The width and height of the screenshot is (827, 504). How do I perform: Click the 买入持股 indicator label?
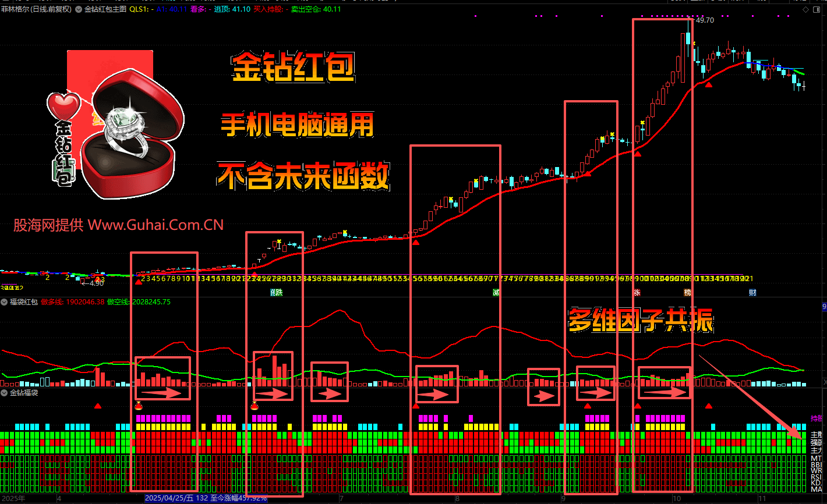(x=270, y=9)
